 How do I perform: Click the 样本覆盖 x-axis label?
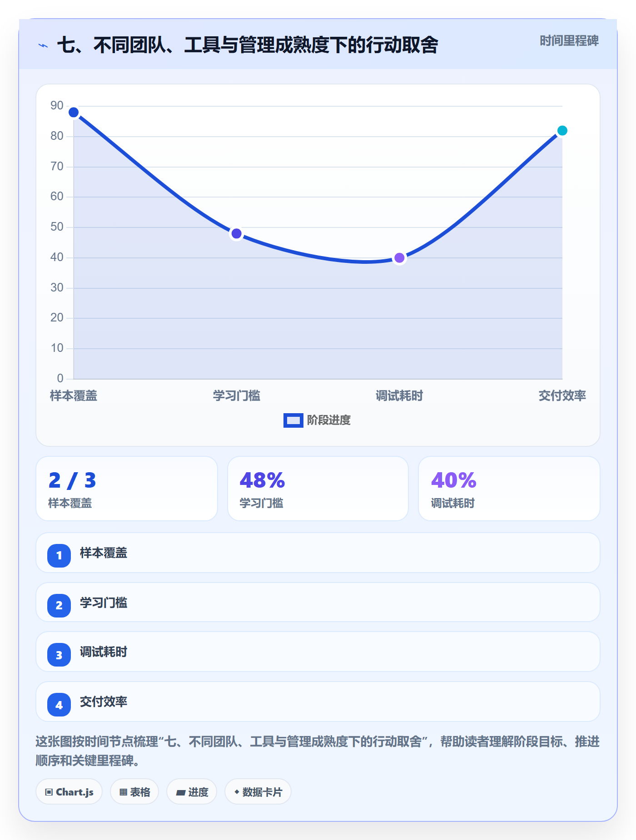coord(74,396)
